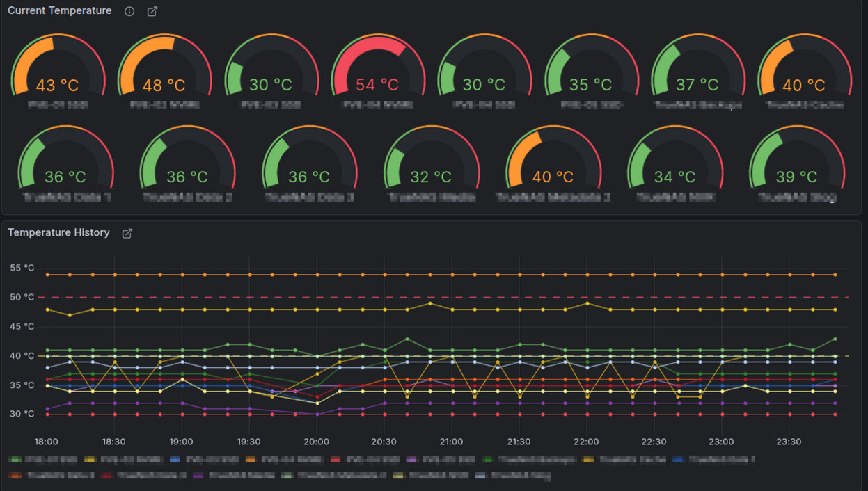Screen dimensions: 868x491
Task: Click the info icon beside Current Temperature
Action: [x=129, y=11]
